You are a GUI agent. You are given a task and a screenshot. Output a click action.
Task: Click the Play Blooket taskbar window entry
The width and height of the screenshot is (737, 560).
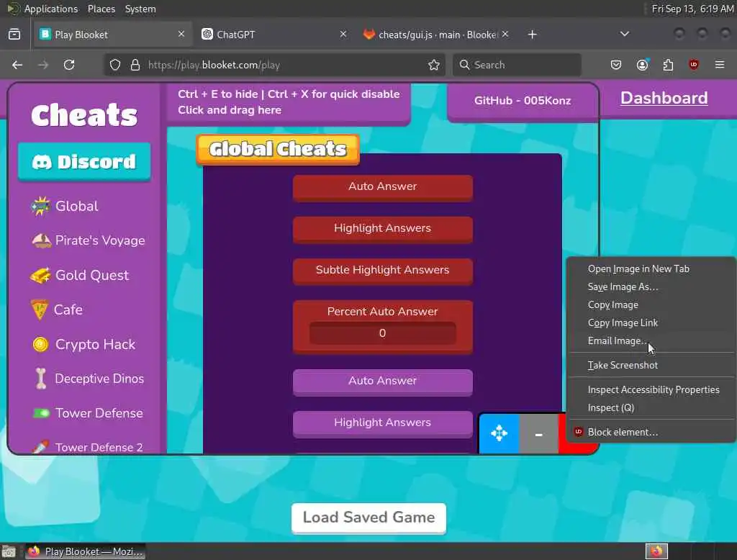(x=85, y=551)
